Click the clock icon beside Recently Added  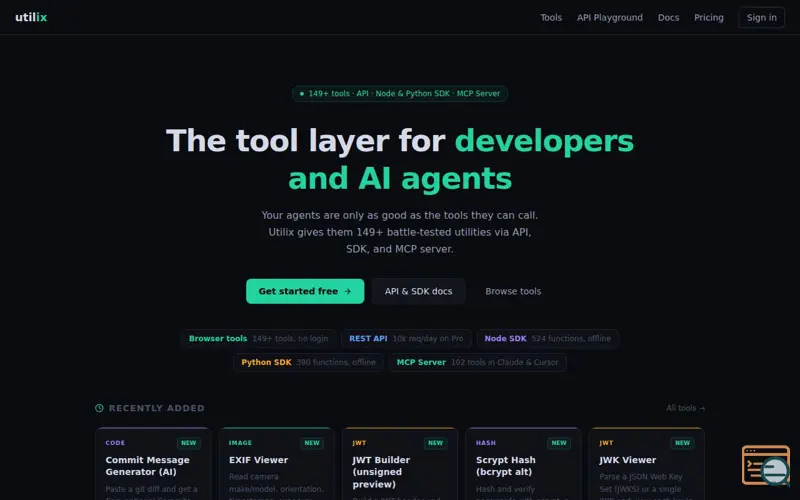(99, 408)
